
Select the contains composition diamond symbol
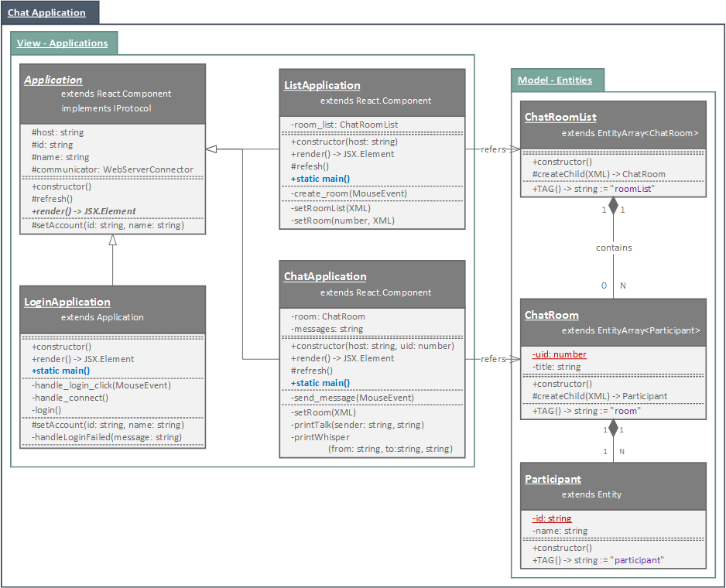[614, 204]
